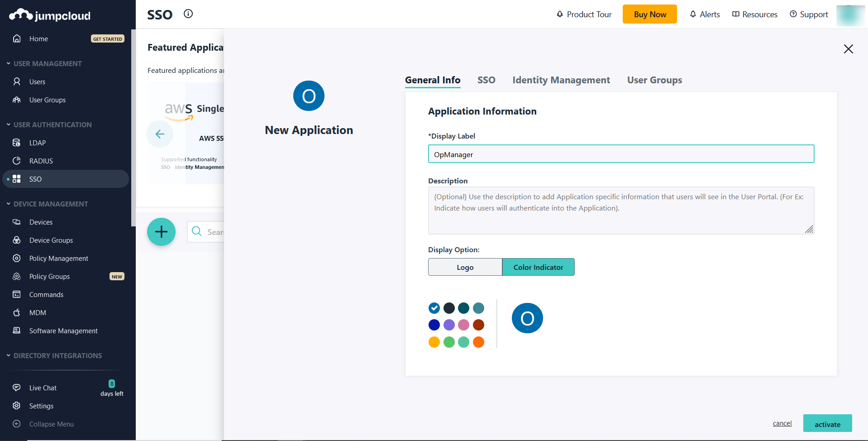Click the SSO info icon beside the title
This screenshot has height=441, width=868.
click(x=188, y=14)
